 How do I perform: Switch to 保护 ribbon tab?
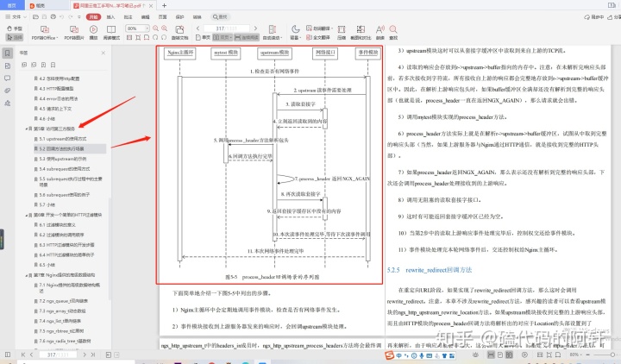click(179, 17)
